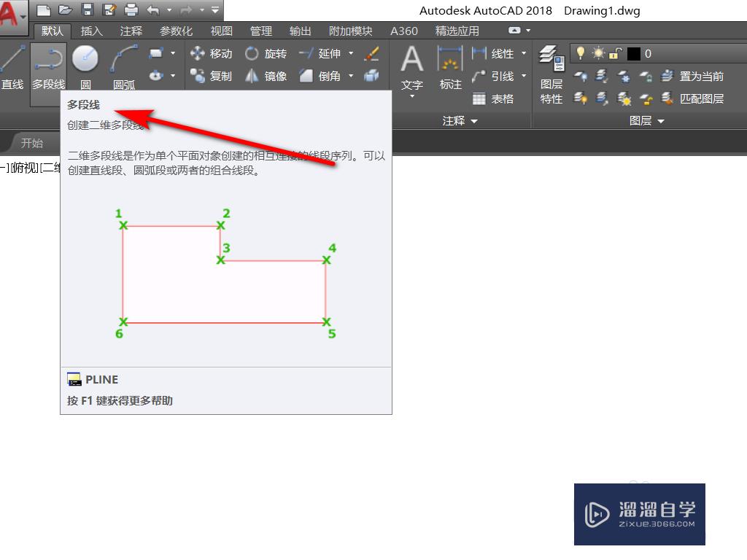Click 置为当前 (Set as Current) button
This screenshot has height=560, width=747.
pos(699,75)
